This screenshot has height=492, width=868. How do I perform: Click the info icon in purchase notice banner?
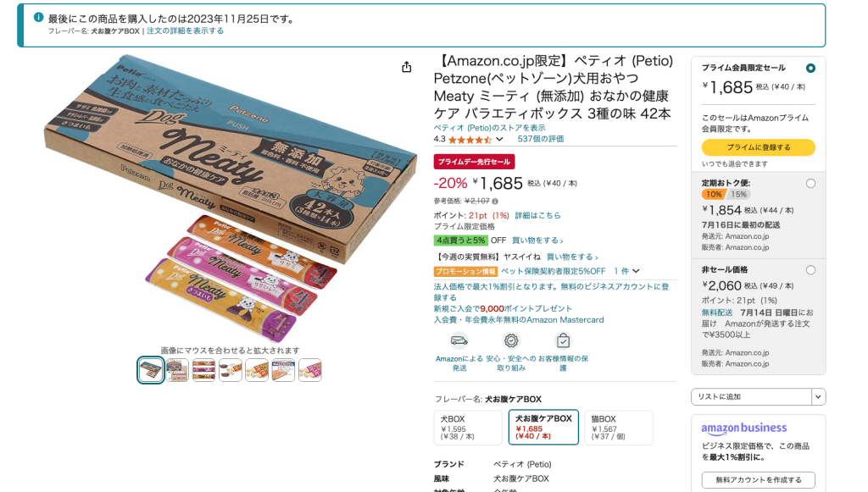click(38, 17)
